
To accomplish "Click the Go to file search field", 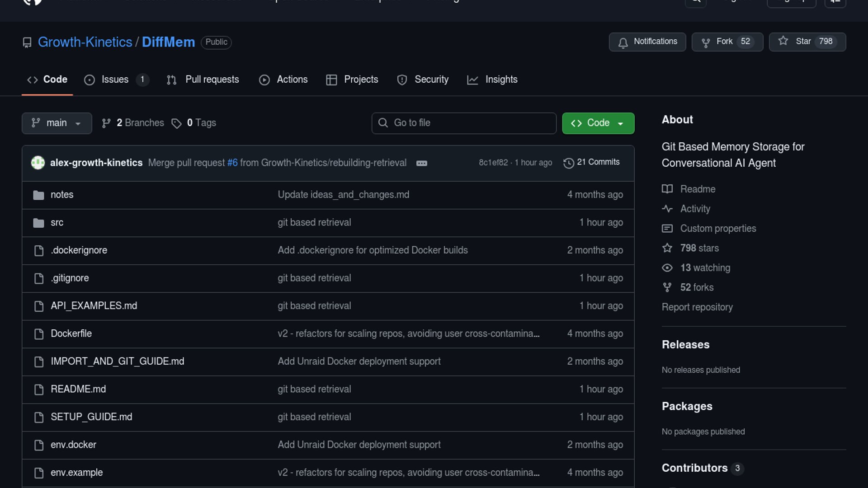I will click(x=464, y=123).
